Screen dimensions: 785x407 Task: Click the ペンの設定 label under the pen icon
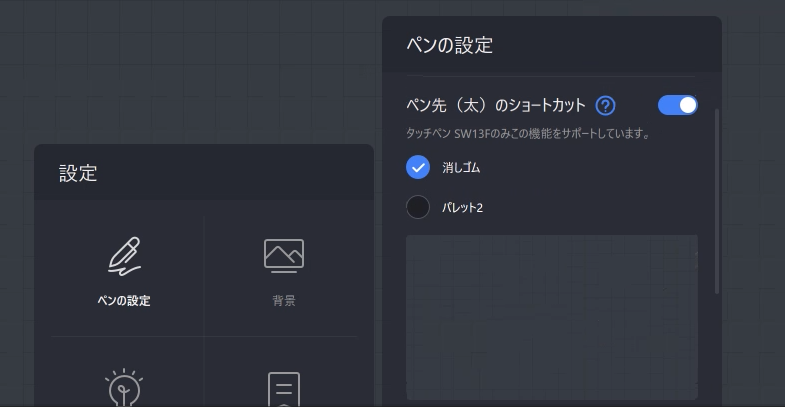[x=124, y=301]
